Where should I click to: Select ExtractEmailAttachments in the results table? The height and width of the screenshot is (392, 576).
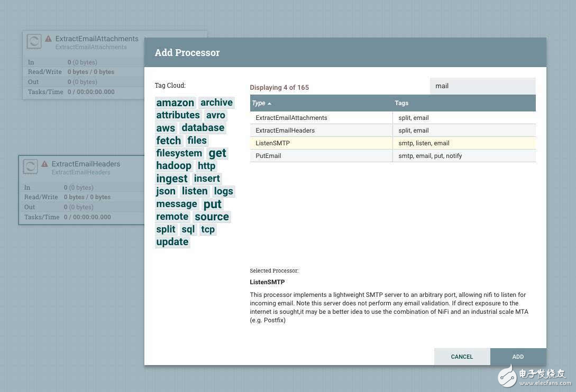tap(317, 117)
